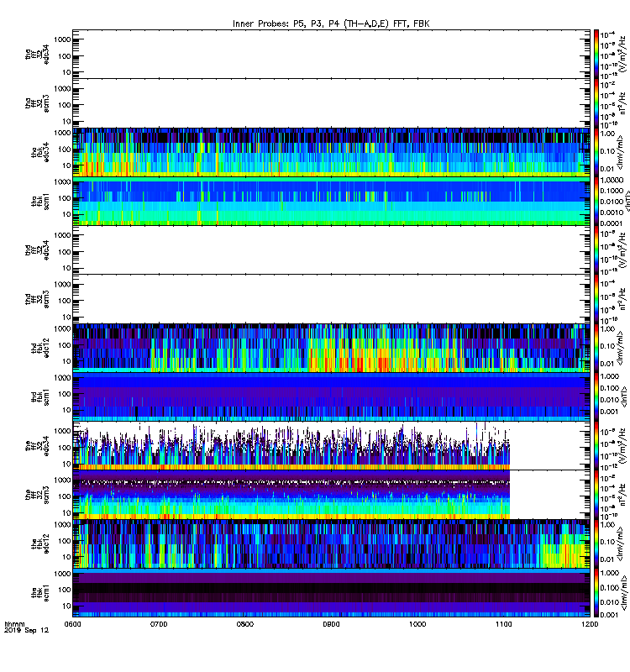630x672 pixels.
Task: Click the 'hhmm' axis format label
Action: [x=14, y=624]
